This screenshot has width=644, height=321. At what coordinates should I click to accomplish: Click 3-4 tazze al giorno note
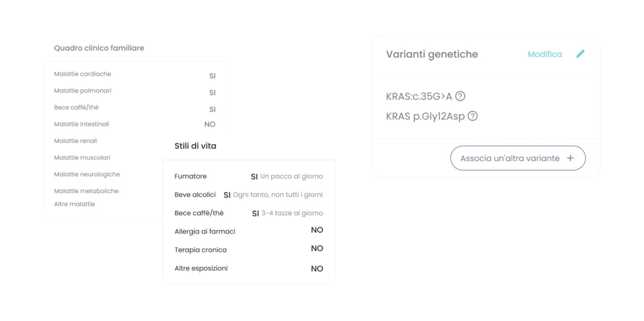292,213
